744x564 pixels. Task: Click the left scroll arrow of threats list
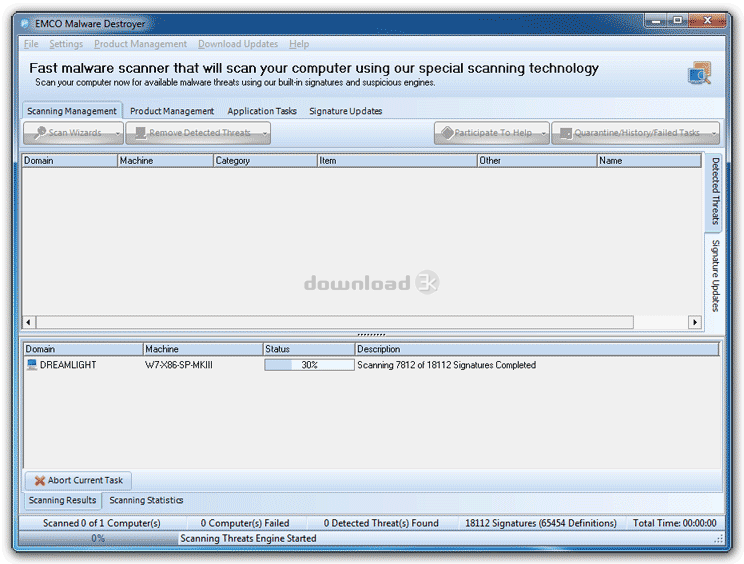[x=28, y=322]
